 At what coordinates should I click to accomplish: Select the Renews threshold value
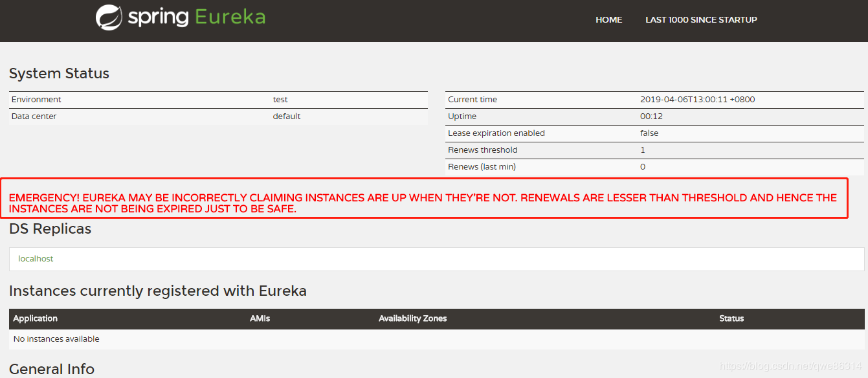[x=642, y=150]
